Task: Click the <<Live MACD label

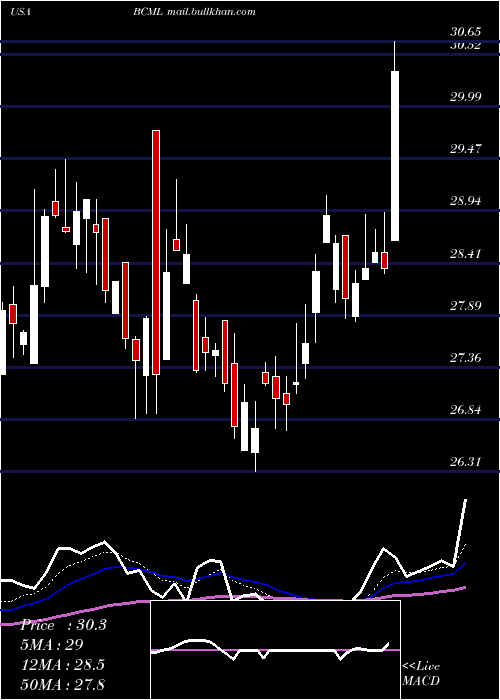Action: coord(421,674)
